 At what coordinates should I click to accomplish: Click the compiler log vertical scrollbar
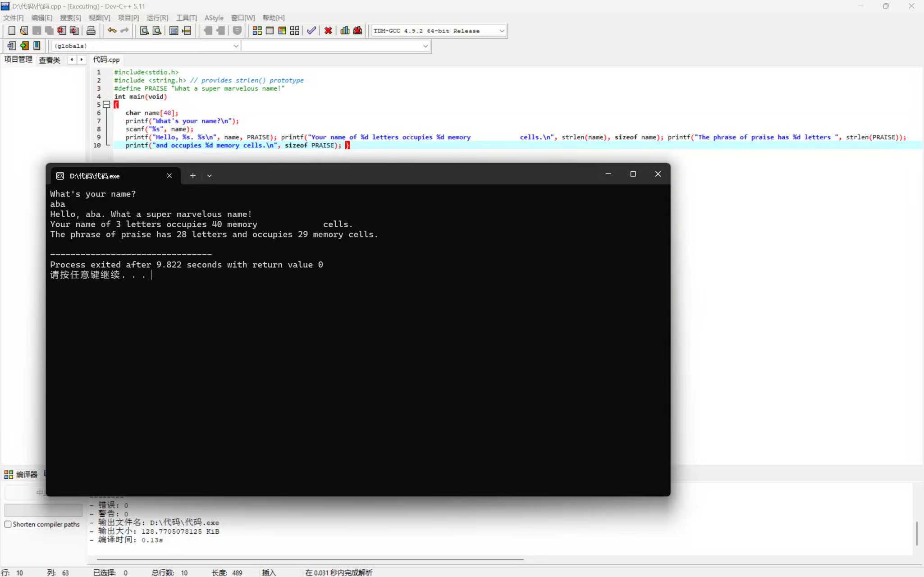917,533
